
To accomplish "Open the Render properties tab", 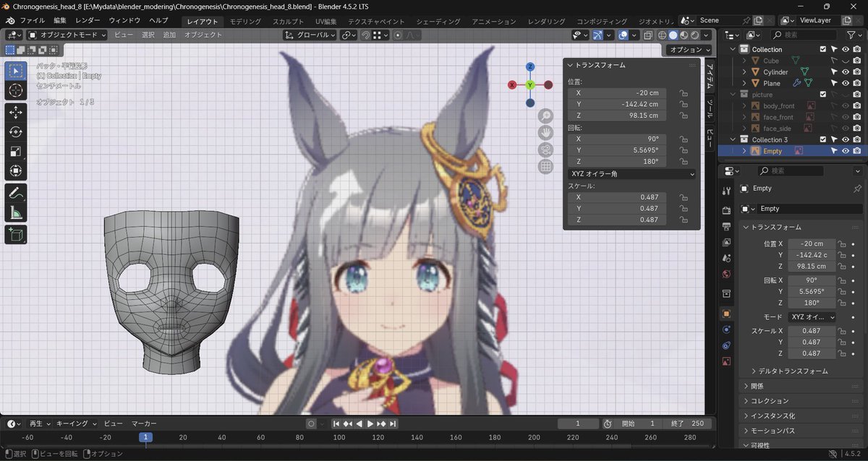I will 727,210.
